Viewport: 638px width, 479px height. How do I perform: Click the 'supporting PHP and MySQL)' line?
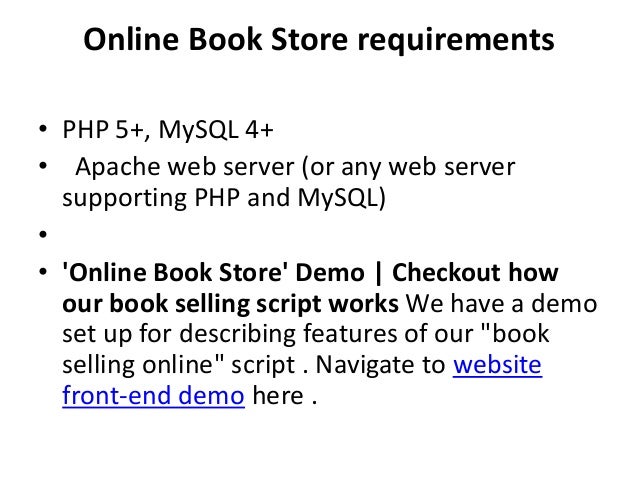224,198
